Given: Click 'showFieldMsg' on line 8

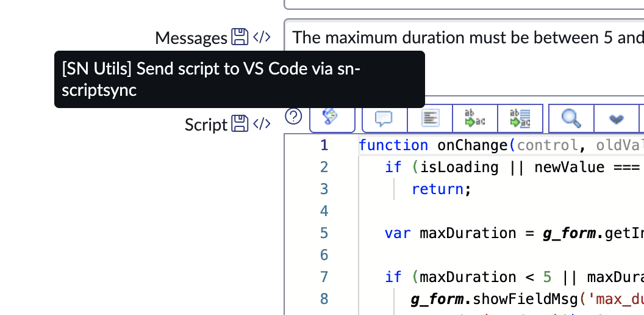Looking at the screenshot, I should (524, 299).
